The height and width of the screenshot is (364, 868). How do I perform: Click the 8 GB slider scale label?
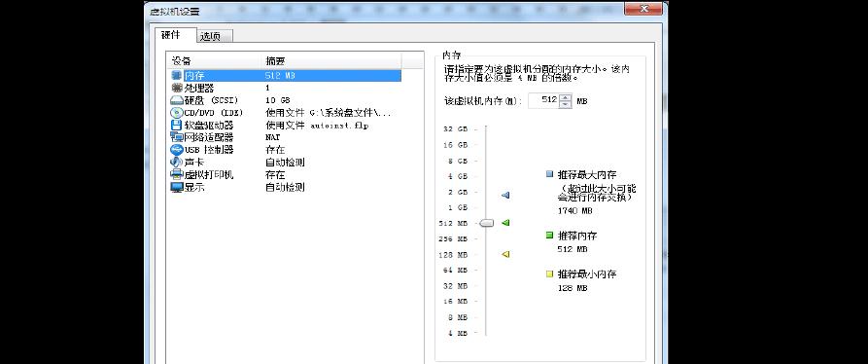[458, 161]
